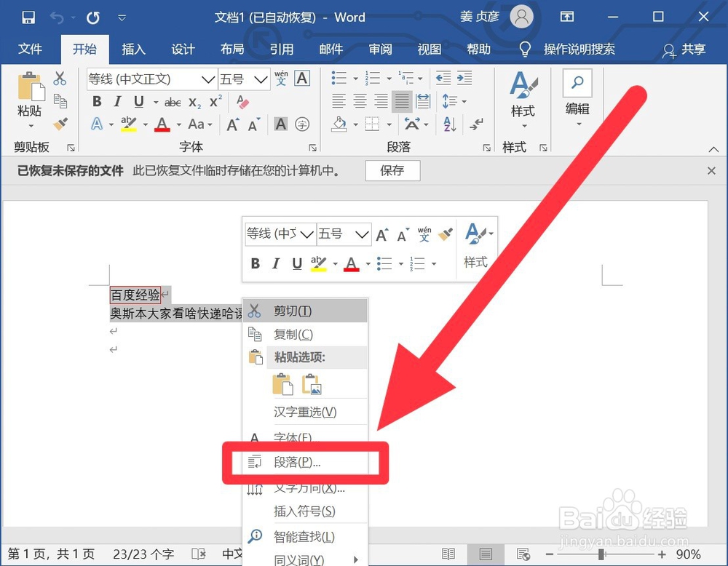Click 保存 to save the recovered file
This screenshot has height=566, width=728.
(x=392, y=170)
